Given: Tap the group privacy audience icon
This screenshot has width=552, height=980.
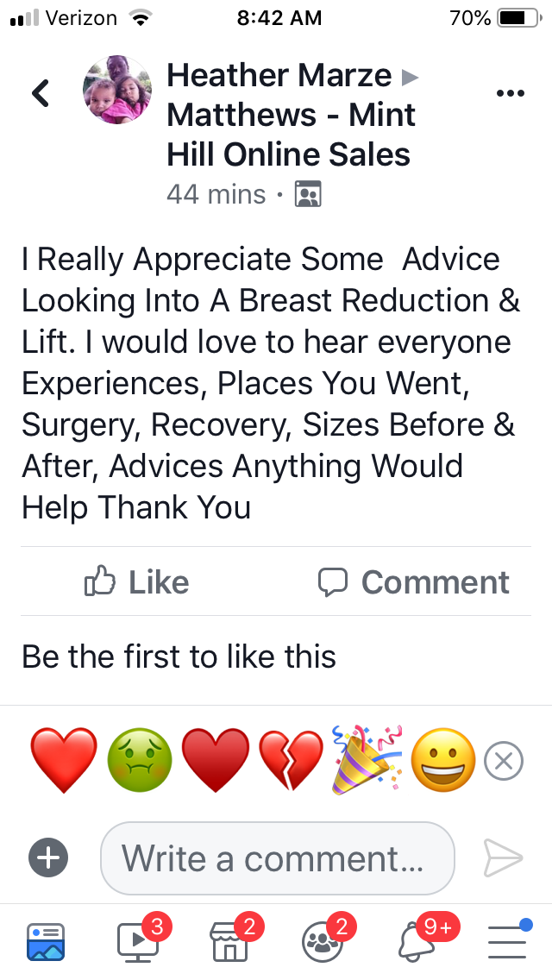Looking at the screenshot, I should point(308,194).
